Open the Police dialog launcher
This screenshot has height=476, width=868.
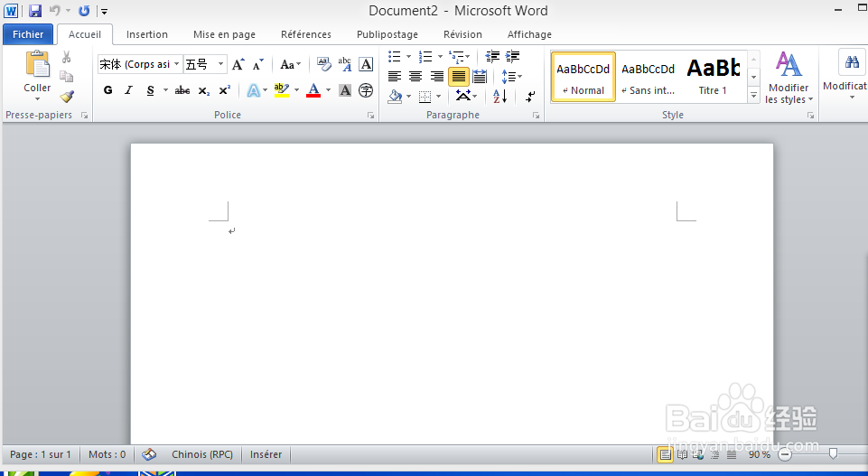click(x=370, y=115)
